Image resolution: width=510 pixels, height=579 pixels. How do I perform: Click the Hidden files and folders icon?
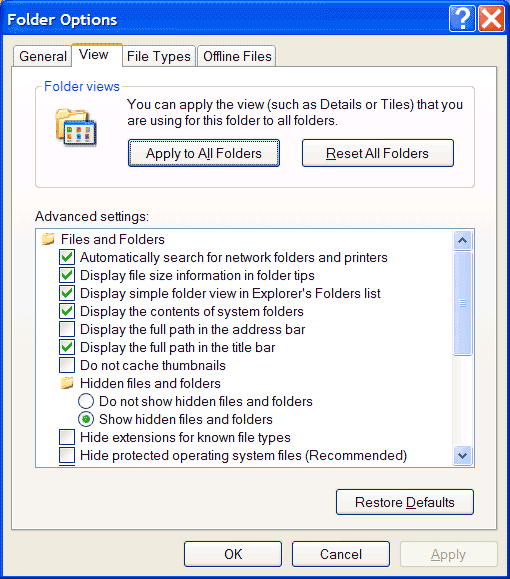coord(67,383)
